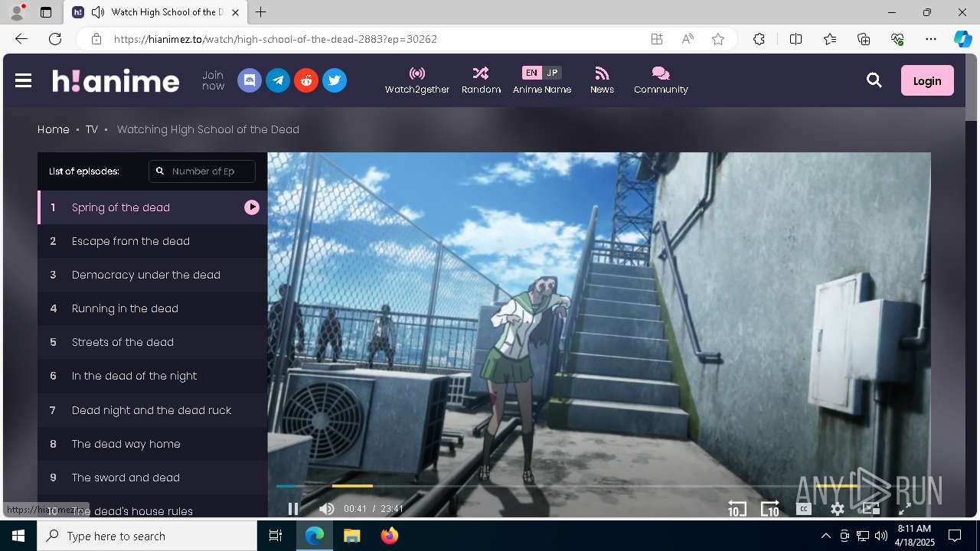Open the Favorites list

coord(830,39)
